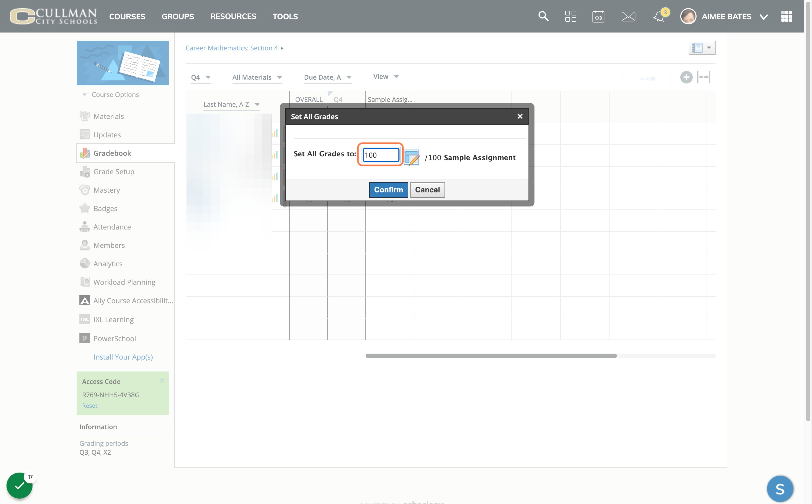This screenshot has height=504, width=812.
Task: Click Aimee Bates profile avatar
Action: (x=688, y=16)
